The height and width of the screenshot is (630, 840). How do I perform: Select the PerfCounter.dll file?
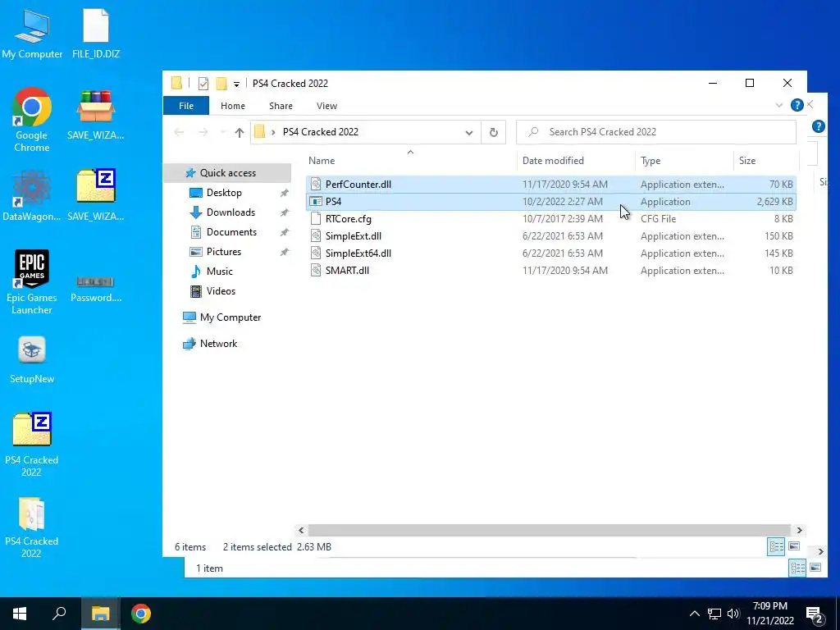550,185
